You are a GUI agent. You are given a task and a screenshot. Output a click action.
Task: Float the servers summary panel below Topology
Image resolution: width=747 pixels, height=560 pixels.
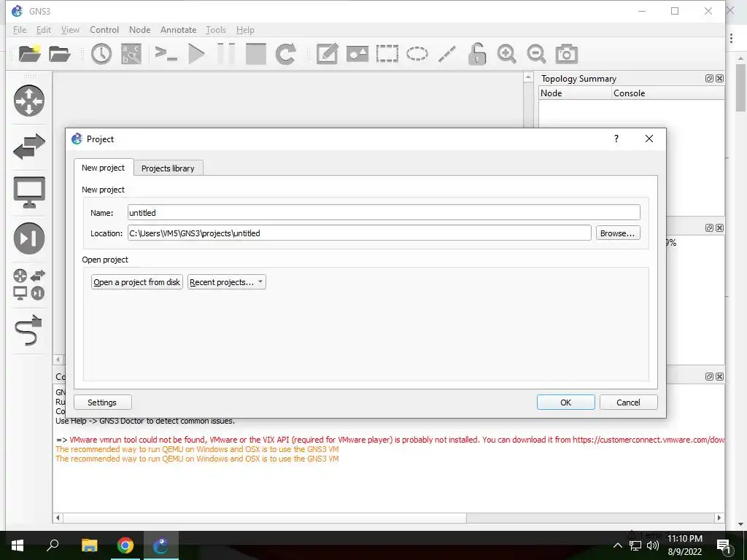[x=709, y=228]
